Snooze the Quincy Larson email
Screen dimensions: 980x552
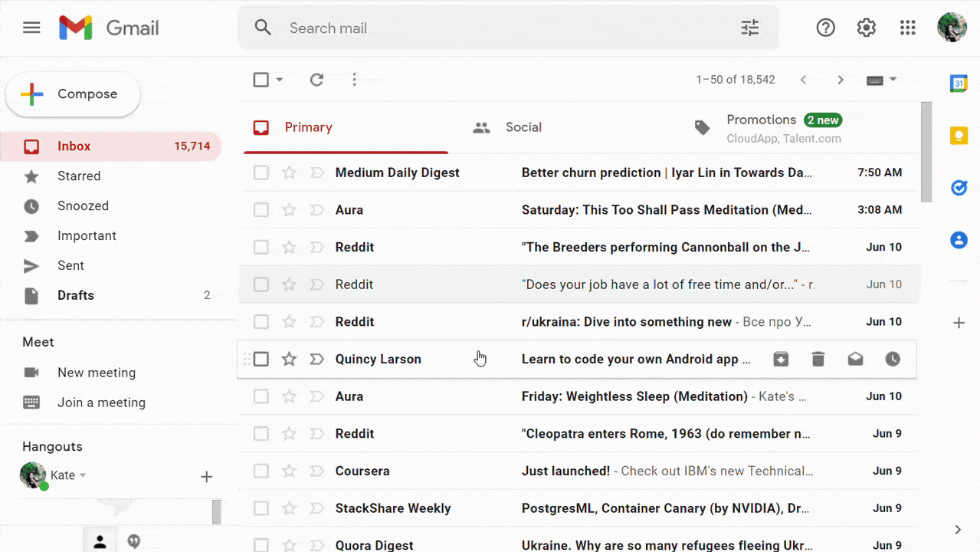click(x=893, y=359)
